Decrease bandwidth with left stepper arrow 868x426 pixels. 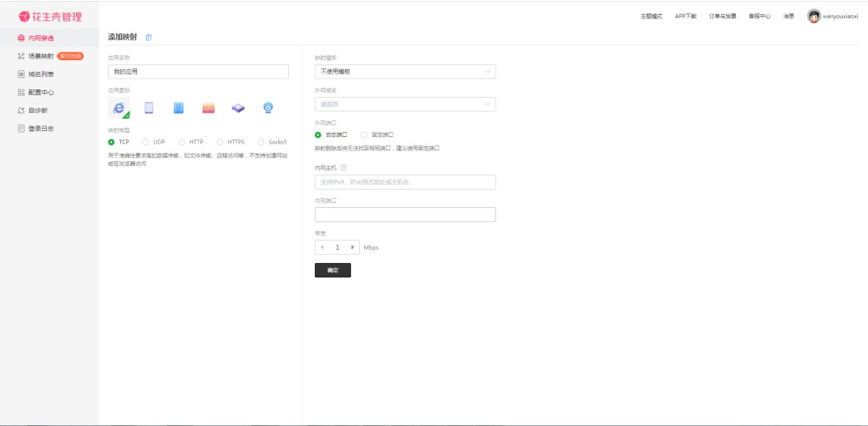point(322,247)
